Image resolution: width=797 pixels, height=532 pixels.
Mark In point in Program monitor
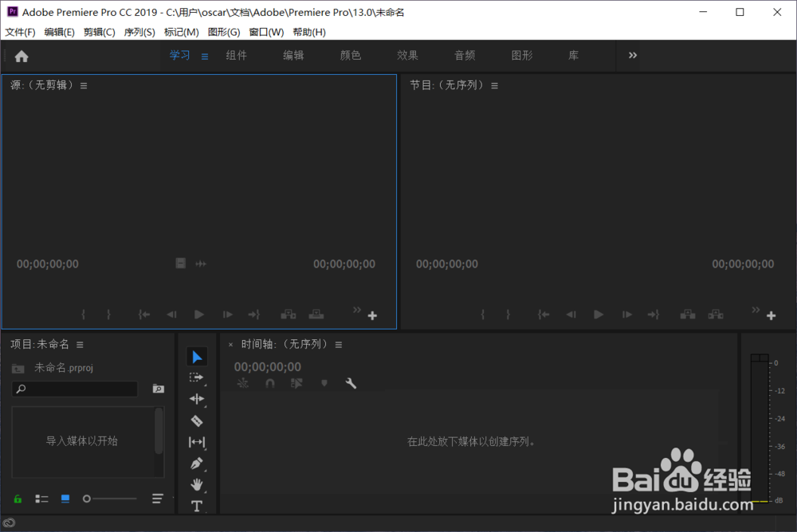(483, 315)
